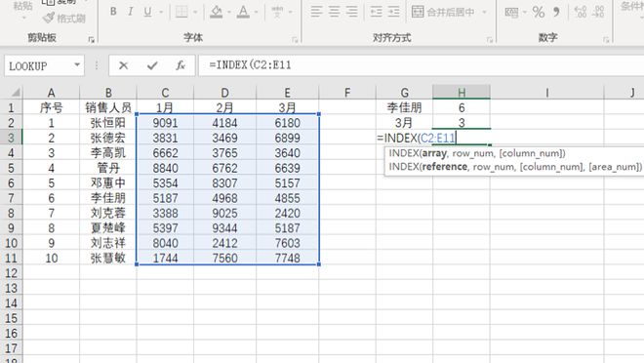Screen dimensions: 644x363
Task: Open 数字 group dialog launcher
Action: click(x=606, y=39)
